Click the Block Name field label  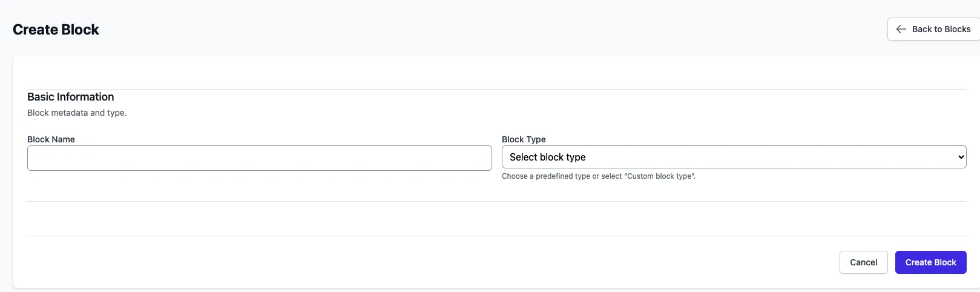51,139
